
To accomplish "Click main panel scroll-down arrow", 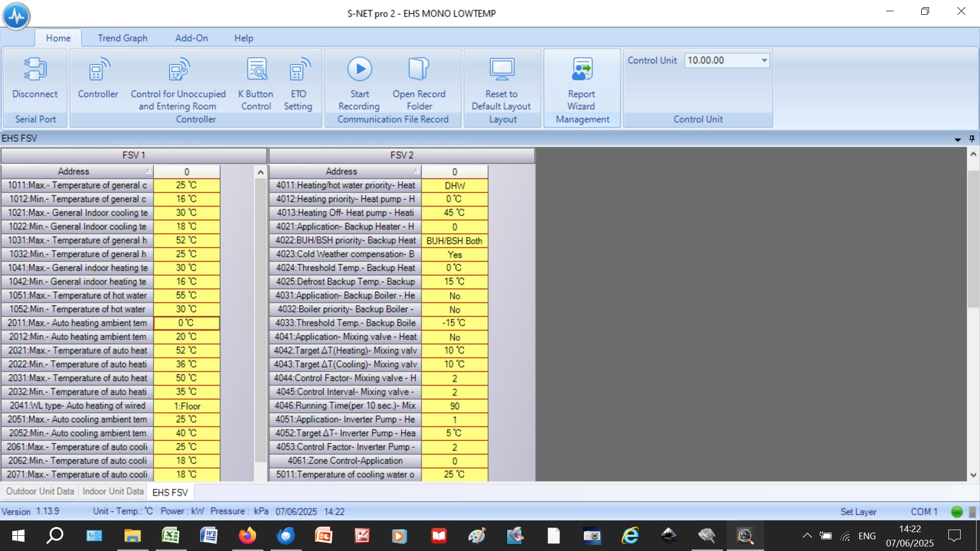I will (x=973, y=475).
